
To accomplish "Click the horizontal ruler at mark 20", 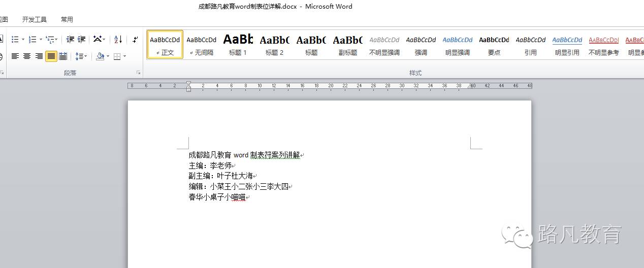I will pyautogui.click(x=331, y=86).
